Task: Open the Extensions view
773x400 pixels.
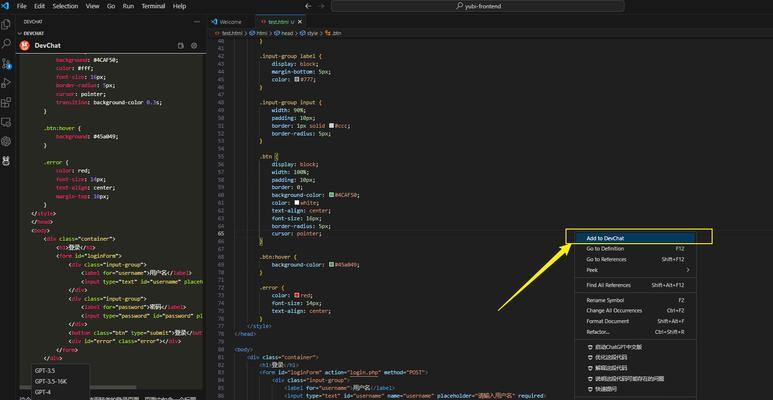Action: pyautogui.click(x=6, y=103)
